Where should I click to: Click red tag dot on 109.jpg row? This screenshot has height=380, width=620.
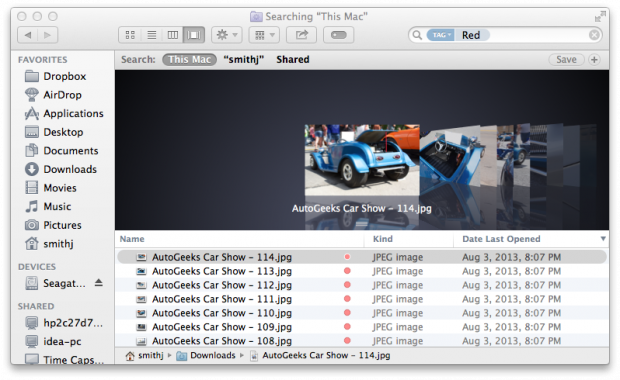[x=347, y=327]
